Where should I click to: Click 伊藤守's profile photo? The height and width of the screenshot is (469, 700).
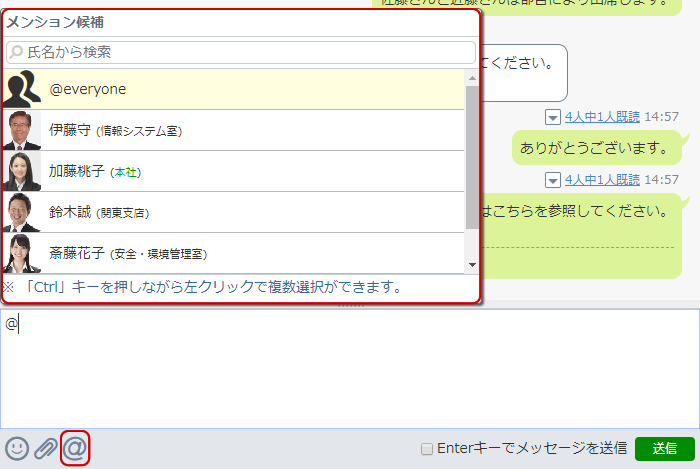(x=22, y=130)
